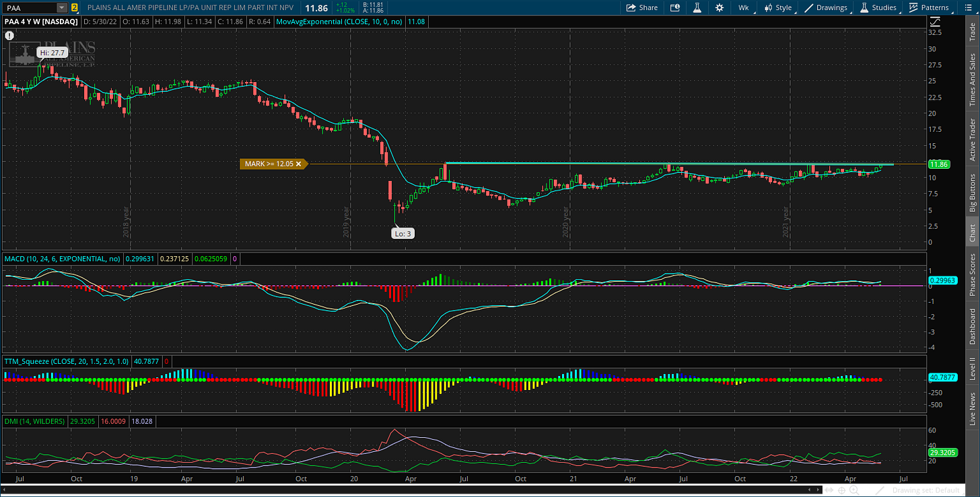This screenshot has width=980, height=497.
Task: Click the yellow link number 2 badge
Action: click(74, 7)
